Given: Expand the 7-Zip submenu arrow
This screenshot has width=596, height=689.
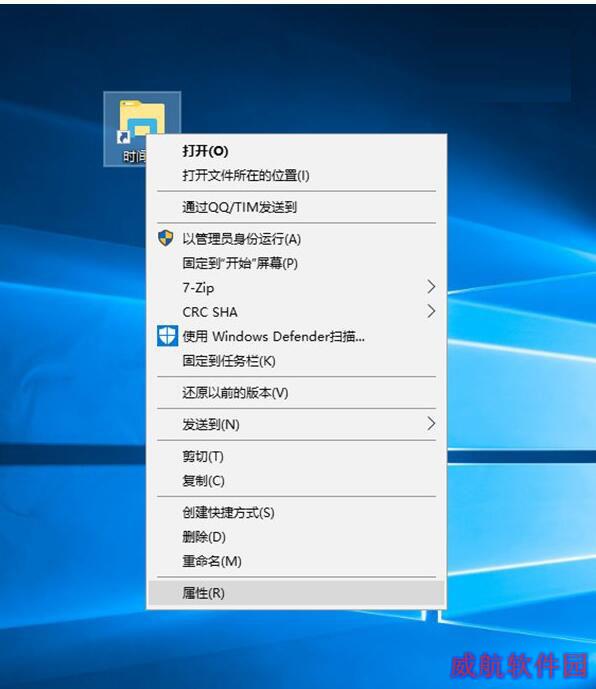Looking at the screenshot, I should tap(431, 287).
